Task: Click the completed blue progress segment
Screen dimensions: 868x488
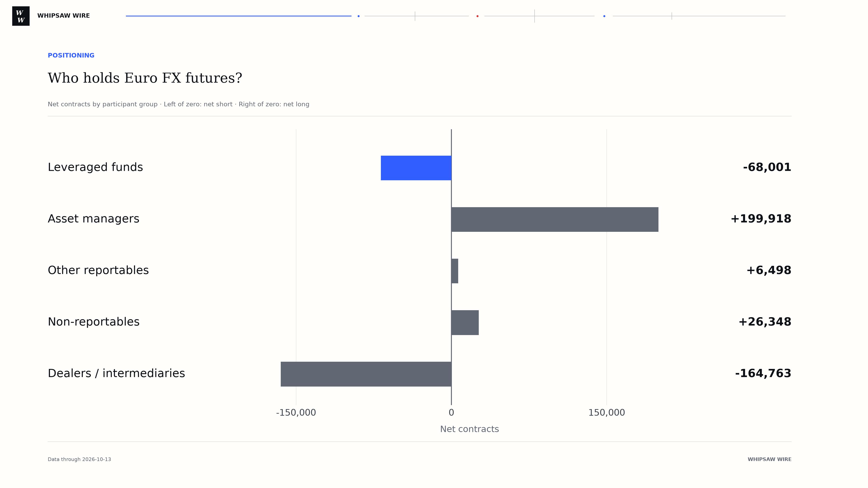Action: 238,16
